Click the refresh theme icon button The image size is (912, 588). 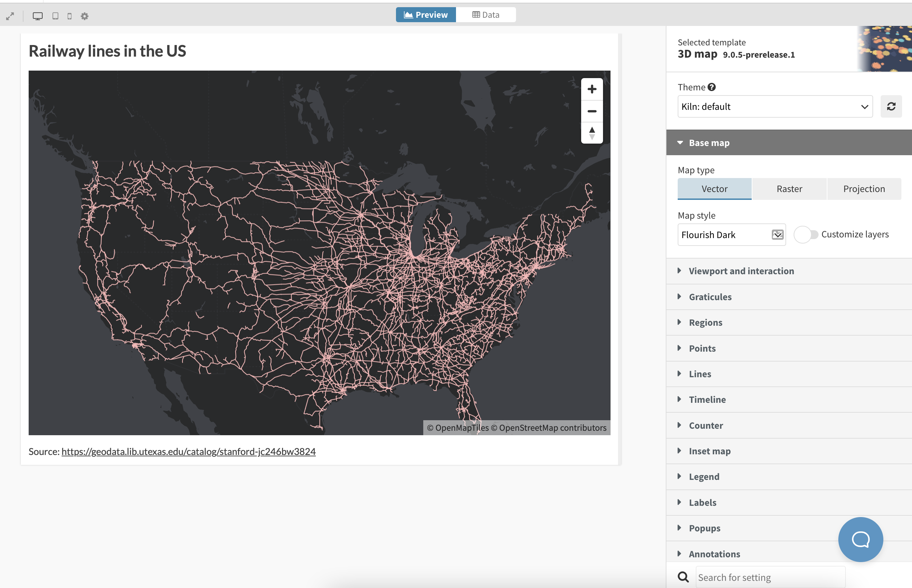coord(891,106)
